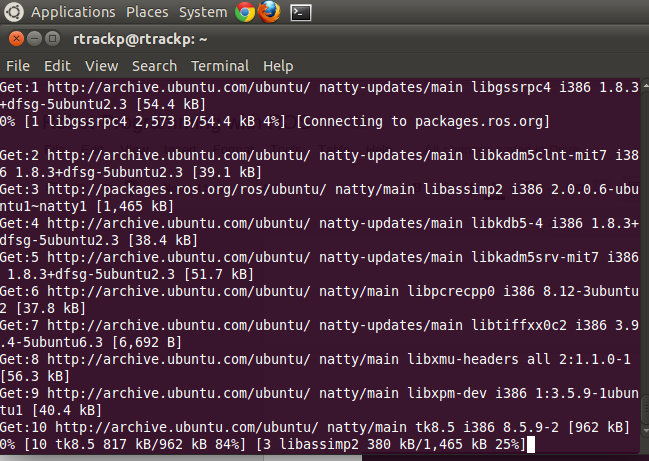Image resolution: width=649 pixels, height=461 pixels.
Task: Launch Firefox from the top panel
Action: coord(269,12)
